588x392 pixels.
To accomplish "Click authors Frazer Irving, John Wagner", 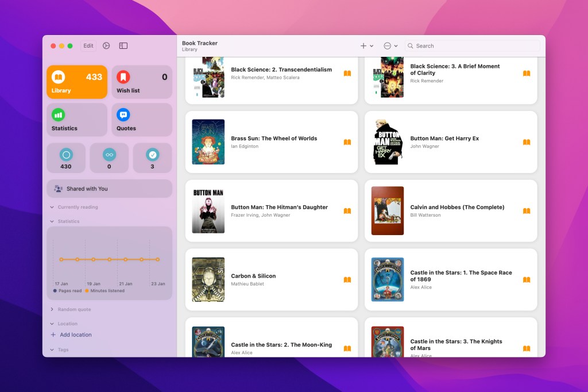I will (261, 215).
